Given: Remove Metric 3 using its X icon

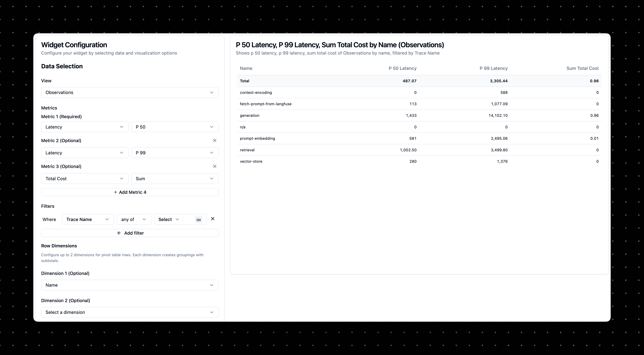Looking at the screenshot, I should [215, 166].
